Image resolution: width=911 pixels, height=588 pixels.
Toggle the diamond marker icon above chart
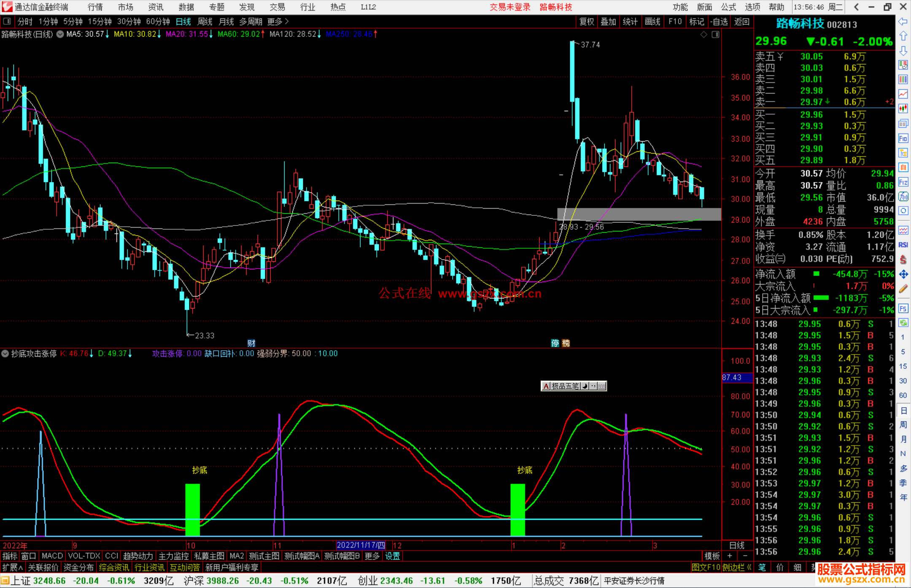pos(703,35)
